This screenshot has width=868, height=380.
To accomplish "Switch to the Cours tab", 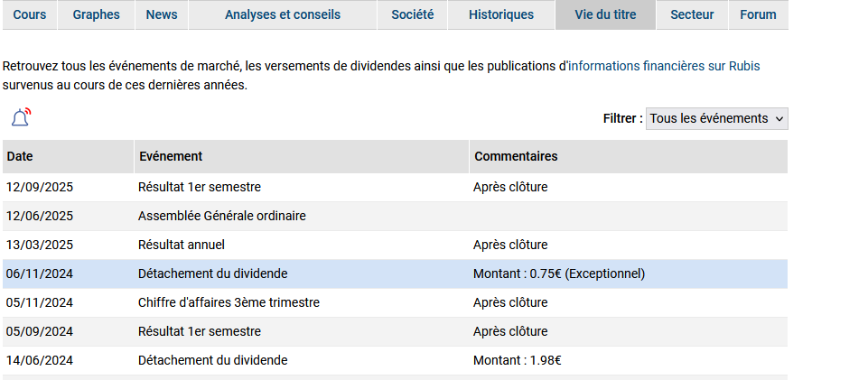I will pyautogui.click(x=29, y=15).
